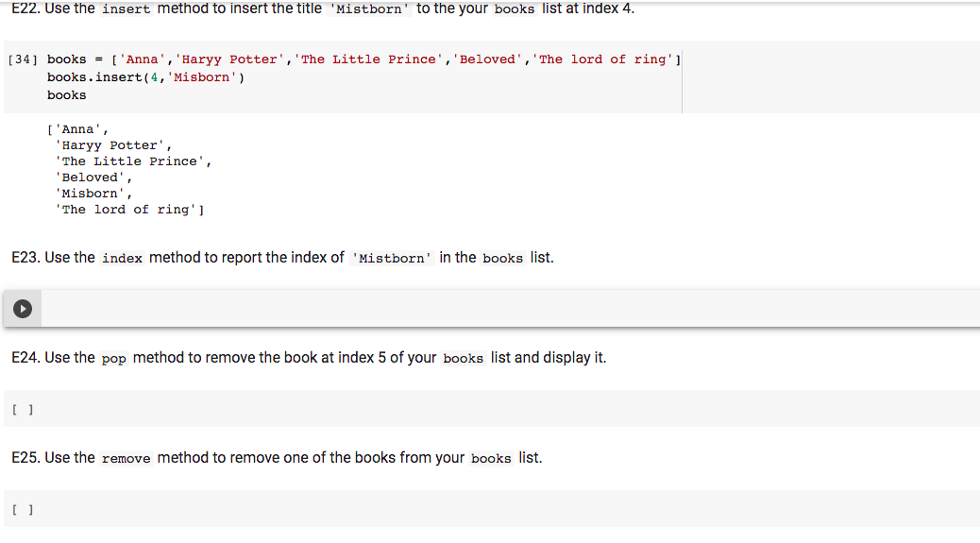Click 'The Little Prince' in the output list
980x543 pixels.
click(132, 161)
